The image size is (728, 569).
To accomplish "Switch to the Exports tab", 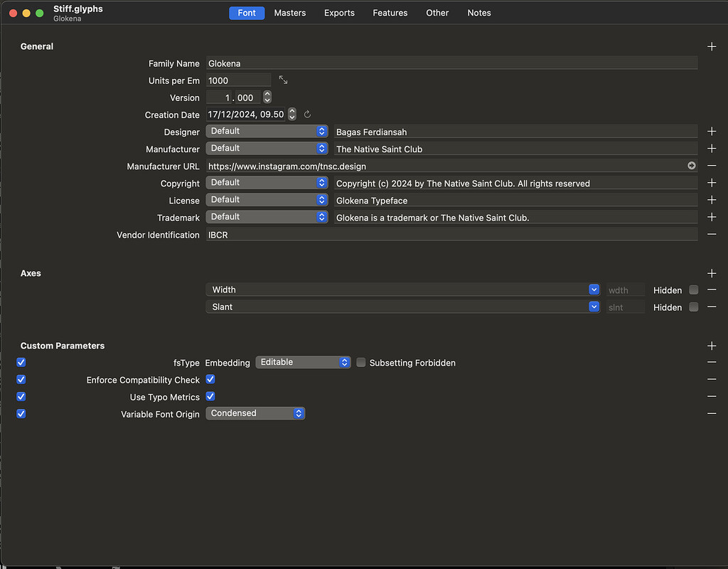I will [x=339, y=13].
